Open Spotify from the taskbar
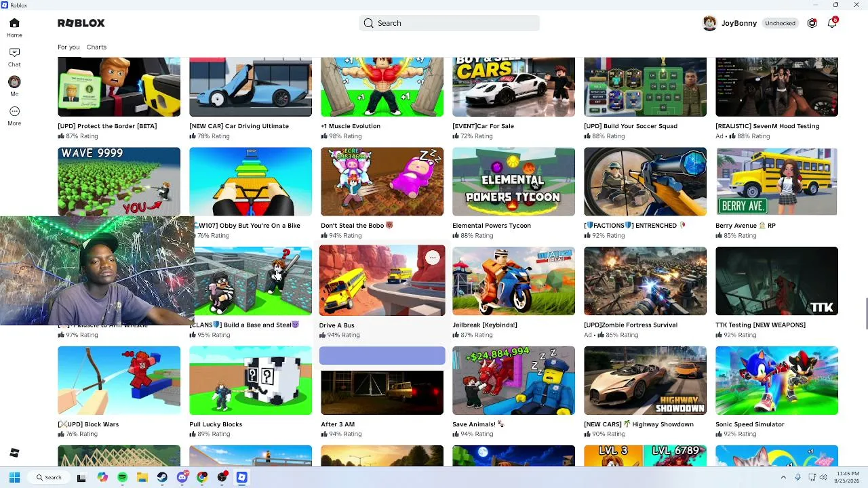The height and width of the screenshot is (488, 868). (x=122, y=477)
